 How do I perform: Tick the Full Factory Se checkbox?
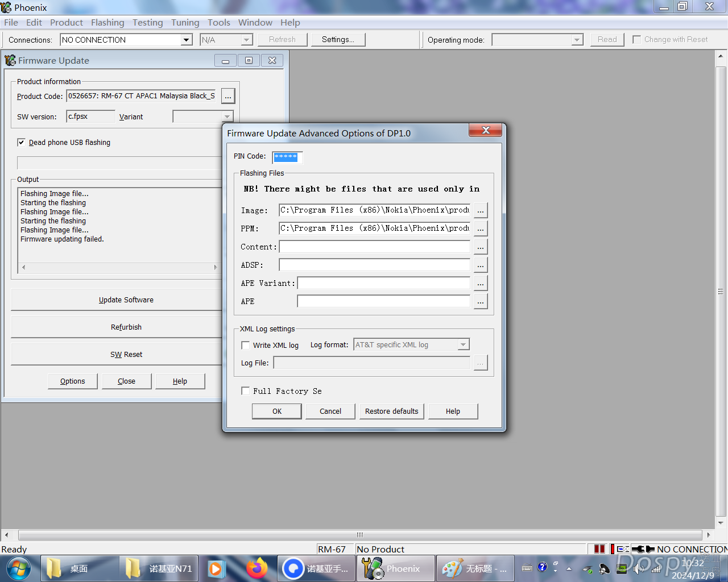(x=246, y=391)
